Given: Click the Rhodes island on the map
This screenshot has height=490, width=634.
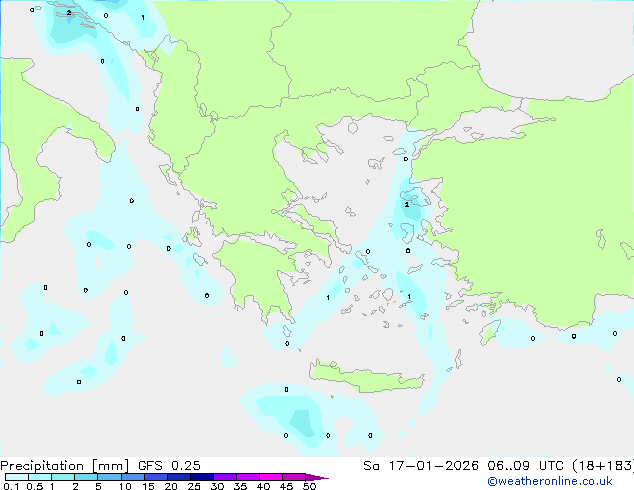Looking at the screenshot, I should (x=490, y=332).
